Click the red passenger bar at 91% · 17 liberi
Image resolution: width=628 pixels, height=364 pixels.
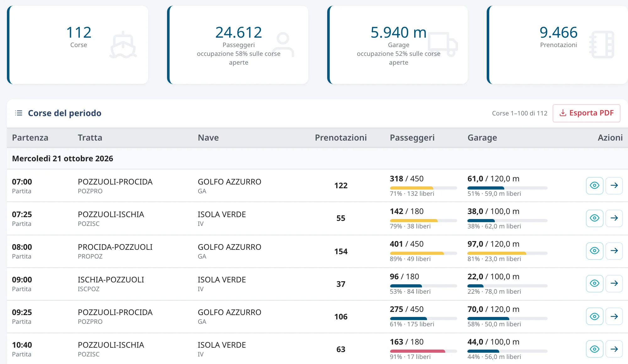[423, 351]
